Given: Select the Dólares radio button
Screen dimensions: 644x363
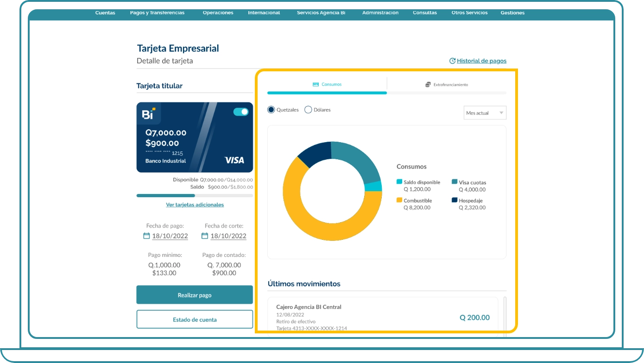Looking at the screenshot, I should click(308, 110).
